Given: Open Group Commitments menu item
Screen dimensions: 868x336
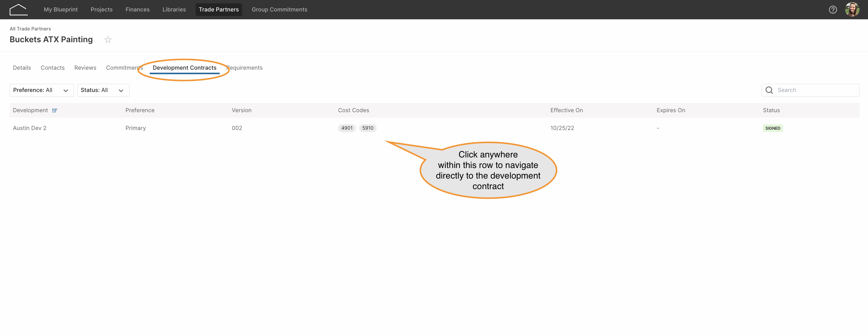Looking at the screenshot, I should pyautogui.click(x=279, y=9).
